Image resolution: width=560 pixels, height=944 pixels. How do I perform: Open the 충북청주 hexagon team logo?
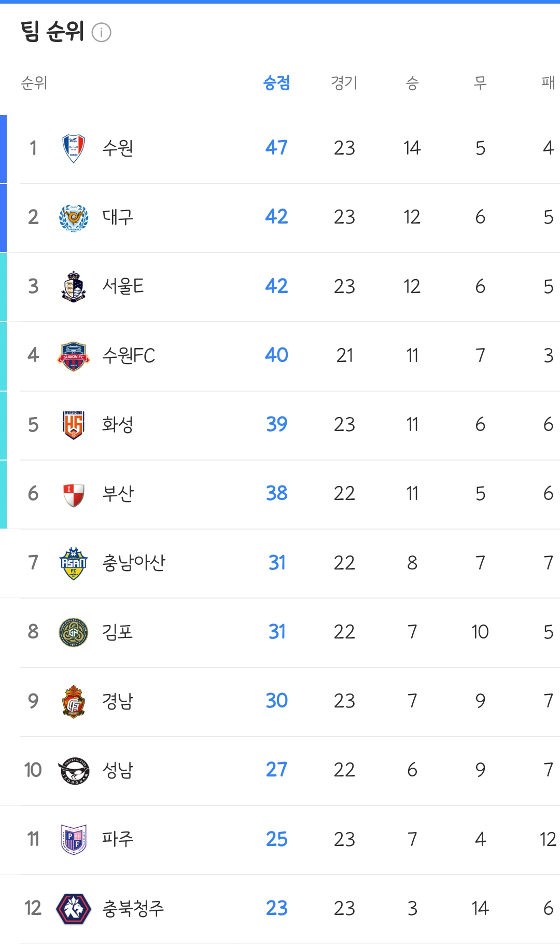[x=74, y=909]
